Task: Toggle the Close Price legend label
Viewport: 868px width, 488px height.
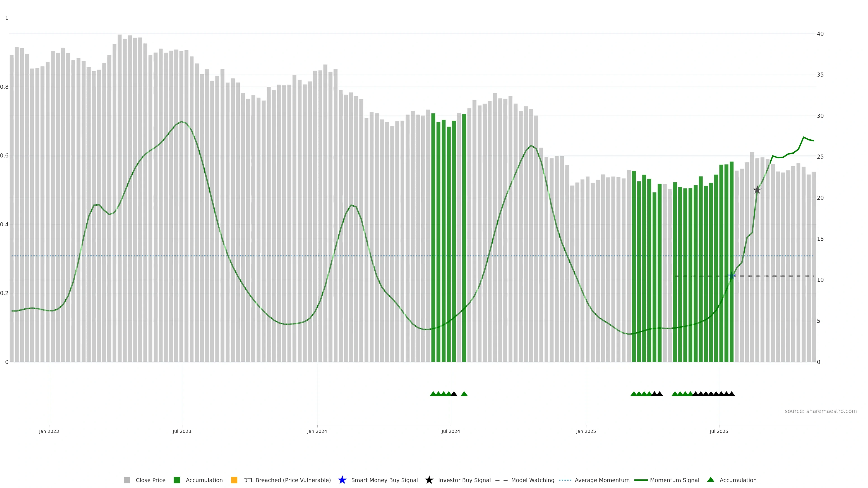Action: point(150,480)
